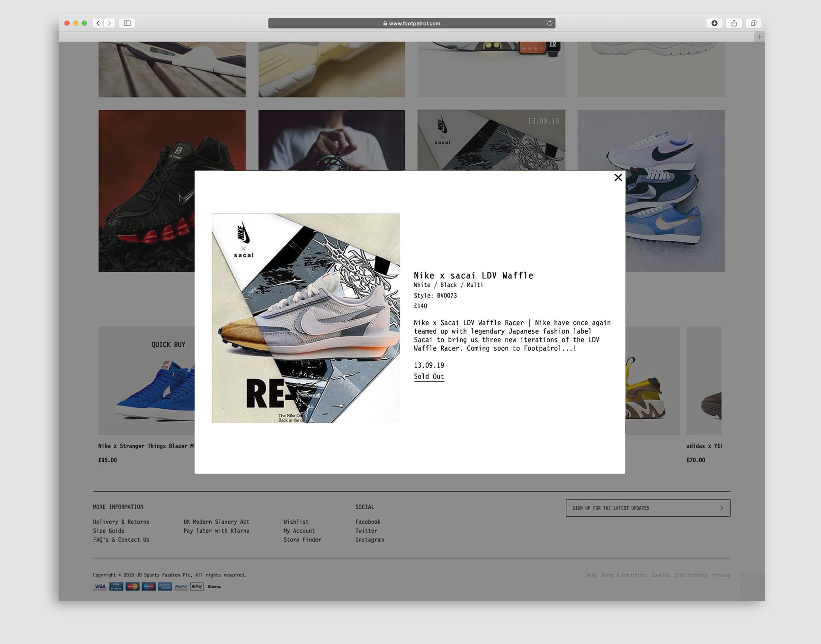Open the Site Security footer link
Screen dimensions: 821x644
click(x=691, y=575)
